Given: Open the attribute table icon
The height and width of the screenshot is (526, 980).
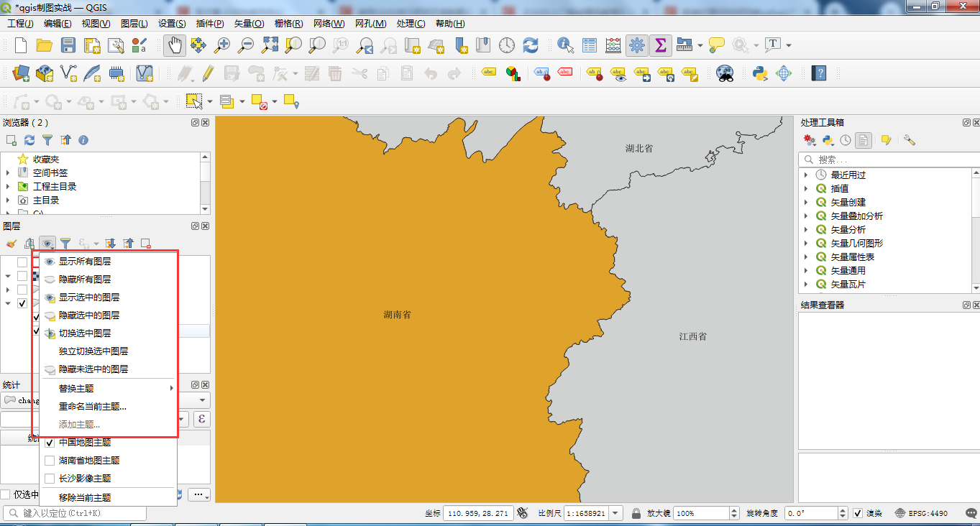Looking at the screenshot, I should point(590,45).
